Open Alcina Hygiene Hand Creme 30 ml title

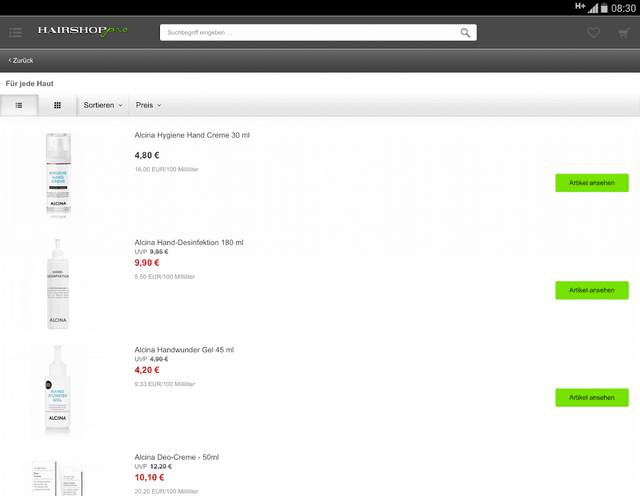coord(192,135)
